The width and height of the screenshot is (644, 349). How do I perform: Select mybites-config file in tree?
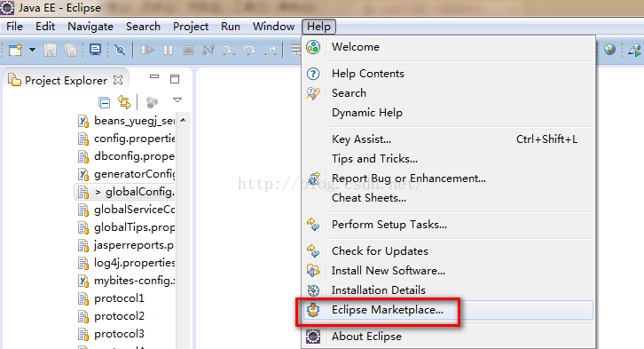click(127, 281)
